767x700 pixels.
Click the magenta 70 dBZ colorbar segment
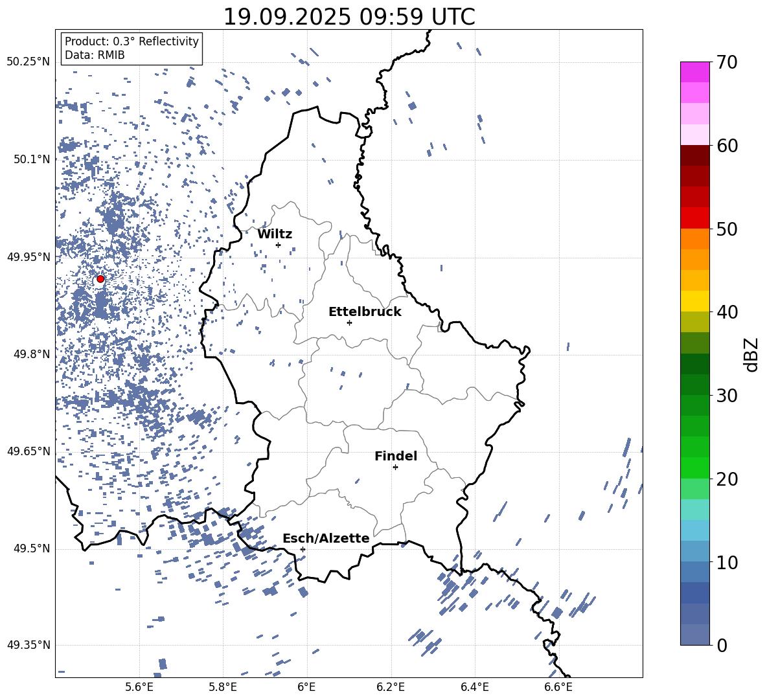tap(694, 72)
